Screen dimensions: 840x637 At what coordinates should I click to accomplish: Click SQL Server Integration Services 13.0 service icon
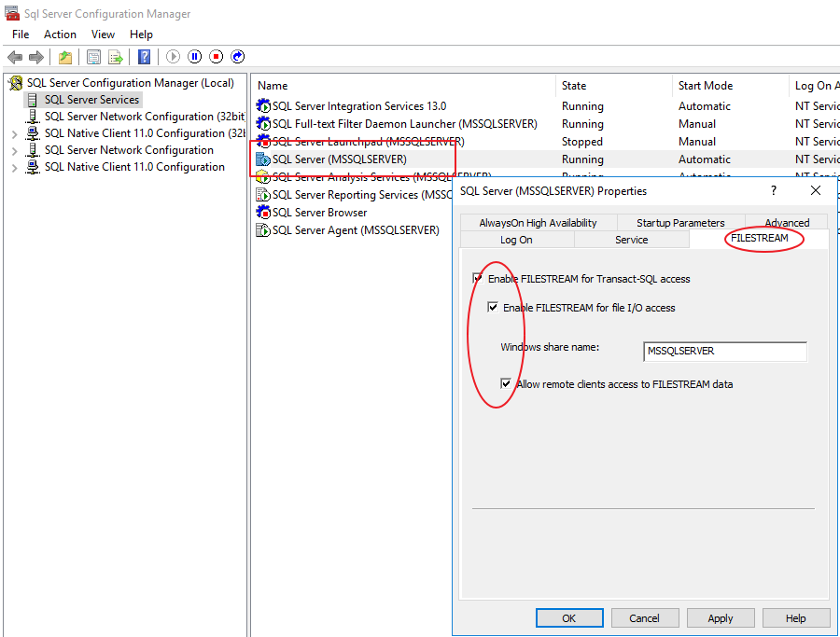263,106
